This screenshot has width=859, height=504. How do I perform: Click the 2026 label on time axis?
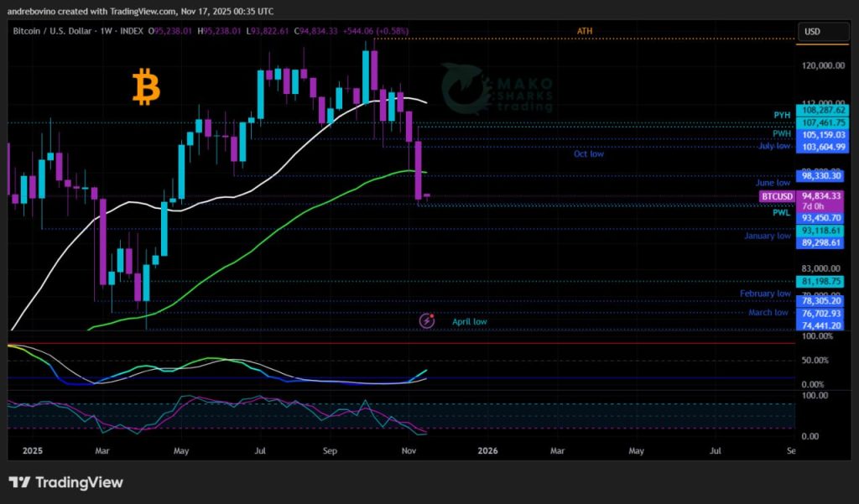click(487, 450)
